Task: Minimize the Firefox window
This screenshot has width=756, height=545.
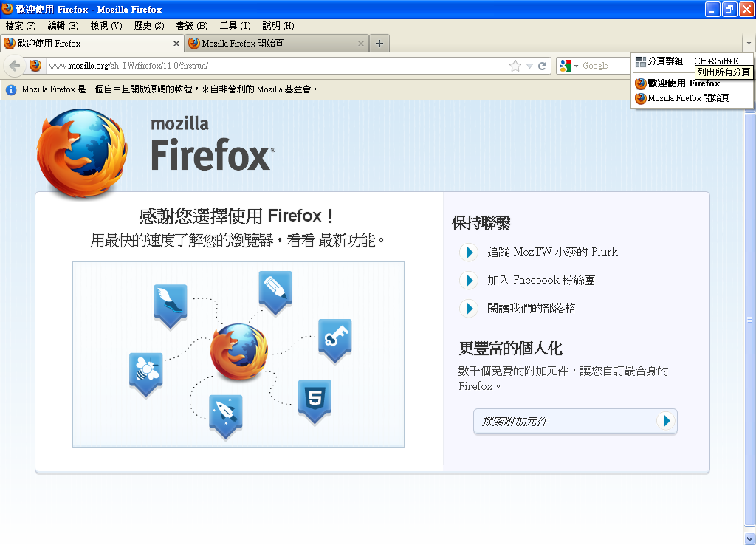Action: coord(712,9)
